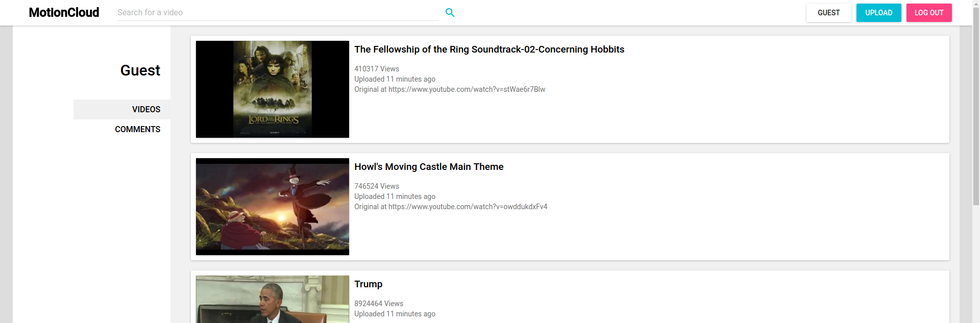Click 'Uploaded 11 minutes ago' under Fellowship video

pos(395,79)
